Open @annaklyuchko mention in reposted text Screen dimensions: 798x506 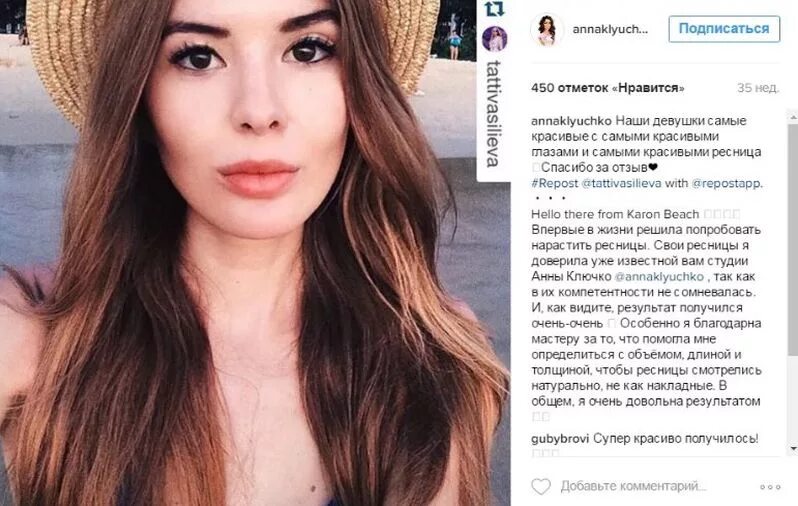659,277
